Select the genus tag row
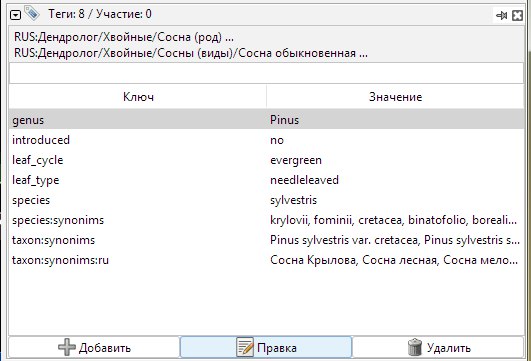This screenshot has height=361, width=531. (266, 120)
